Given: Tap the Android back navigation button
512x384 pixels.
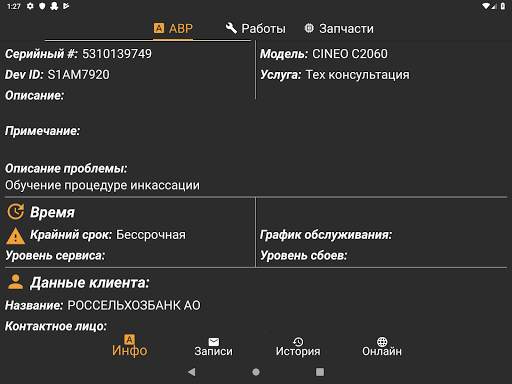Looking at the screenshot, I should pos(192,372).
